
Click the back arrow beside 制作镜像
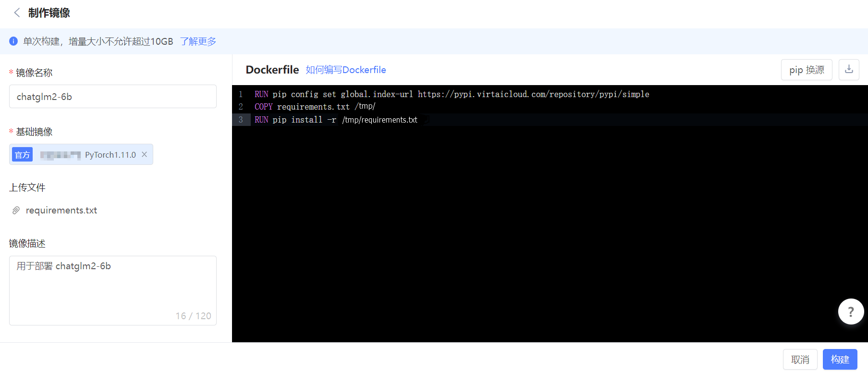[x=17, y=13]
